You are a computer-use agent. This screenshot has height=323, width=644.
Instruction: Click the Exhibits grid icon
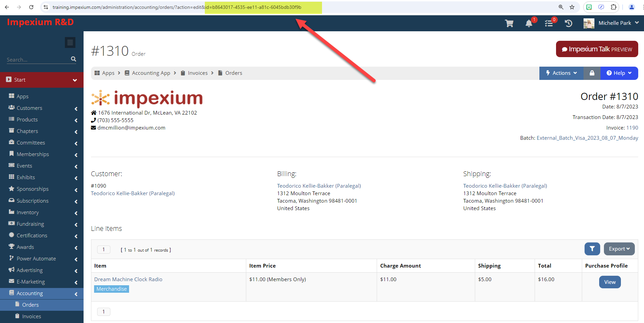(12, 177)
